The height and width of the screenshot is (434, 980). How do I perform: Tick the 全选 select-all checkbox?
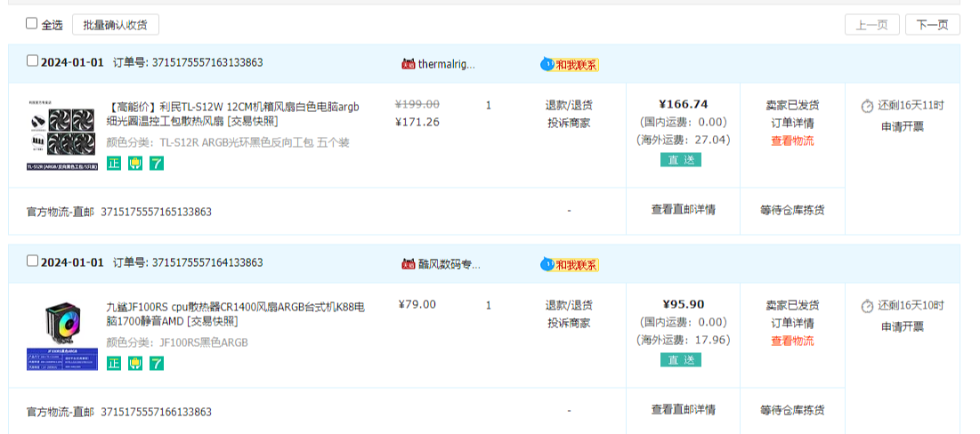31,23
